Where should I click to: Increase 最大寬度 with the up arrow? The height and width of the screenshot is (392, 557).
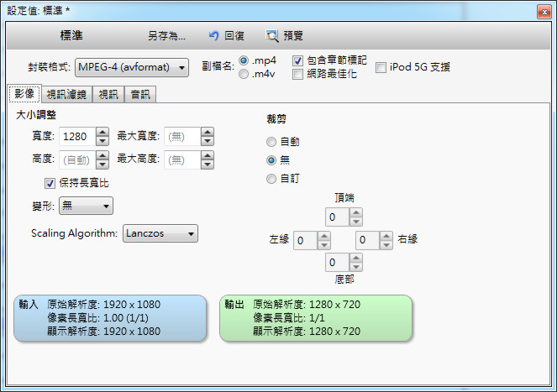[208, 132]
